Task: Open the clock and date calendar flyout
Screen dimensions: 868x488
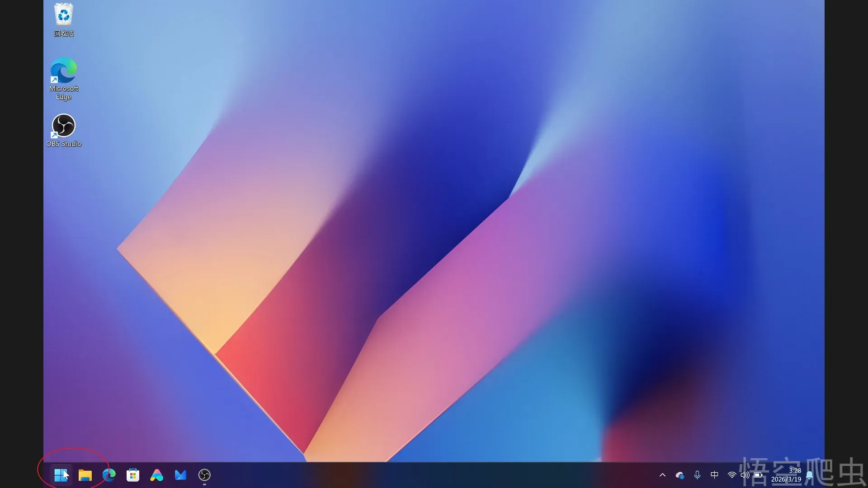Action: pos(786,475)
